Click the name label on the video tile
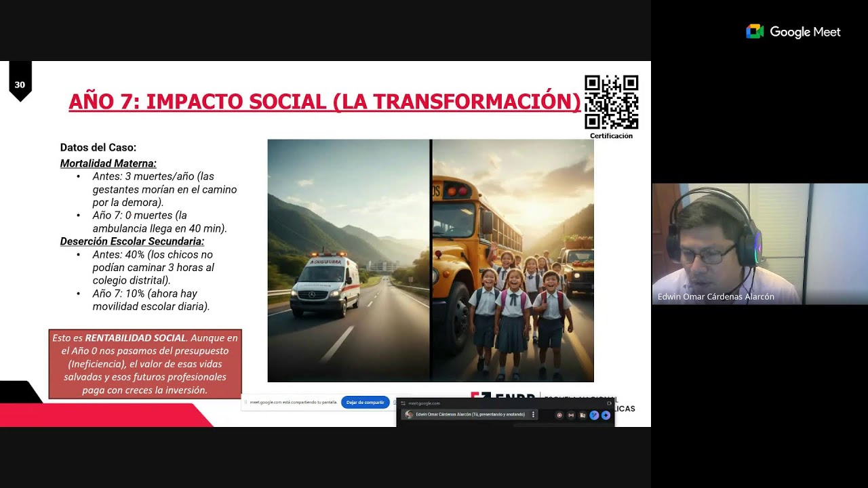The height and width of the screenshot is (488, 868). tap(715, 297)
